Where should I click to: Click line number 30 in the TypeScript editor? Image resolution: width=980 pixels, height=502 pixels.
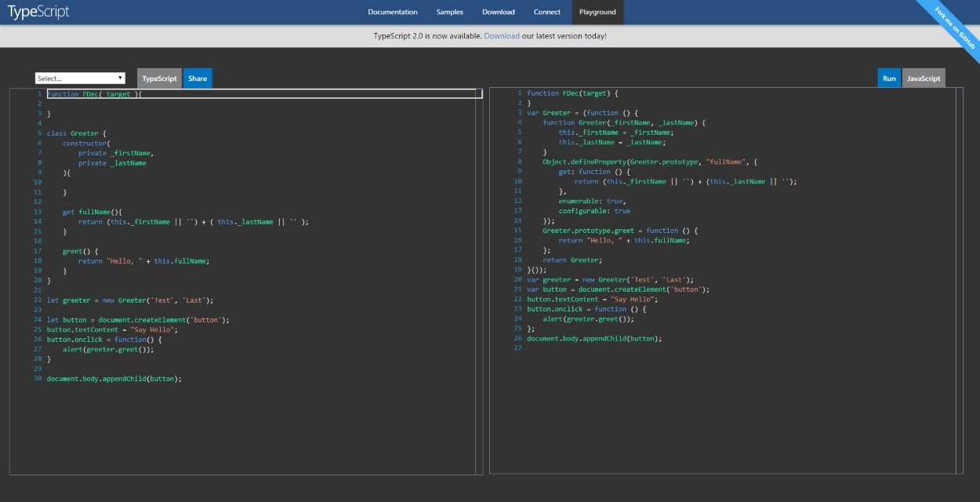pos(38,379)
